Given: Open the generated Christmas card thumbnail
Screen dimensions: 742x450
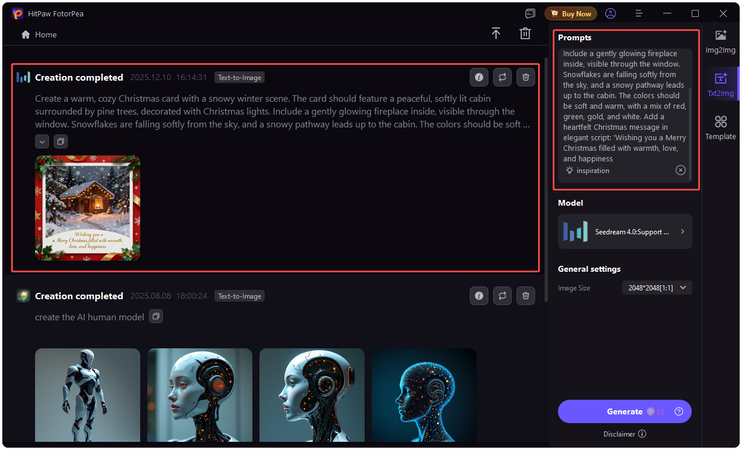Looking at the screenshot, I should pyautogui.click(x=88, y=208).
